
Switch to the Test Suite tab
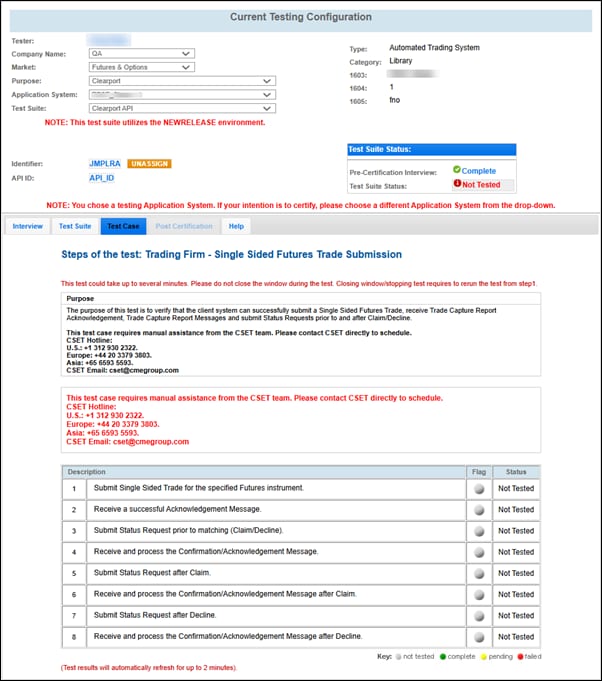tap(74, 226)
